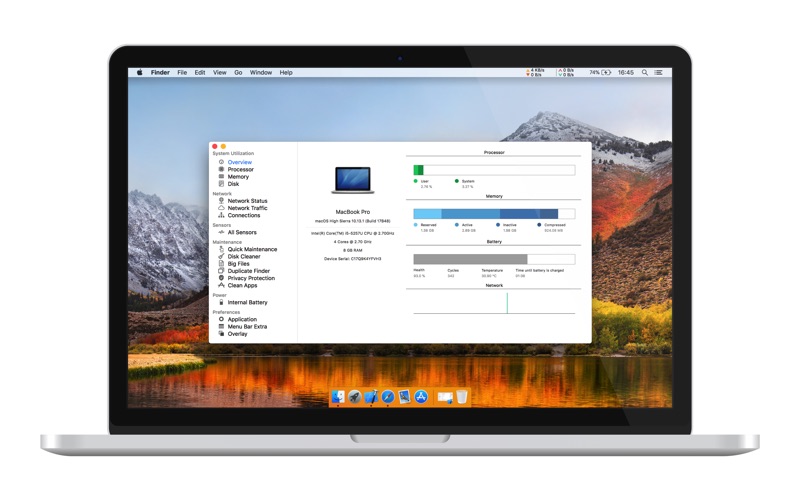Open the Apple menu

click(139, 72)
